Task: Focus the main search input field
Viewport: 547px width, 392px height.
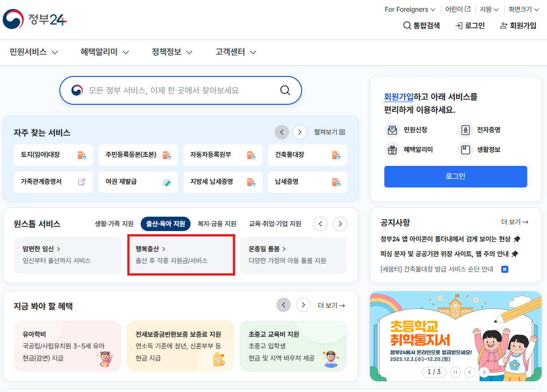Action: [x=180, y=90]
